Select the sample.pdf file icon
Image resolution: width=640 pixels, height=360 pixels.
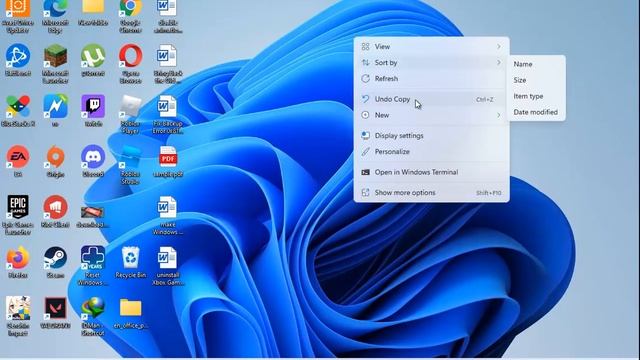click(x=168, y=161)
